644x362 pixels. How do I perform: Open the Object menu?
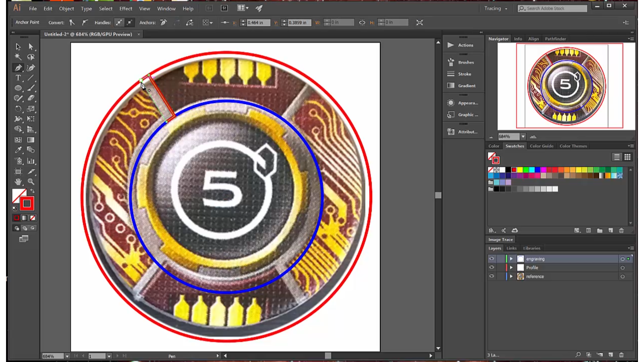[x=66, y=8]
